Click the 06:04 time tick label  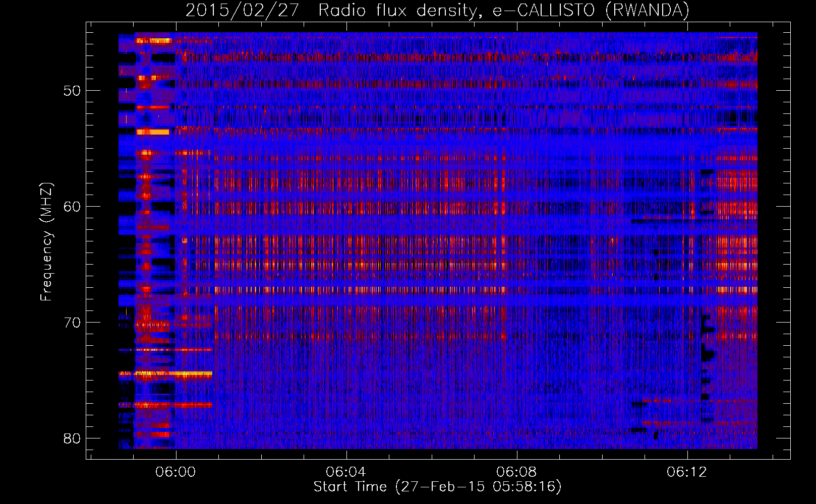point(346,472)
